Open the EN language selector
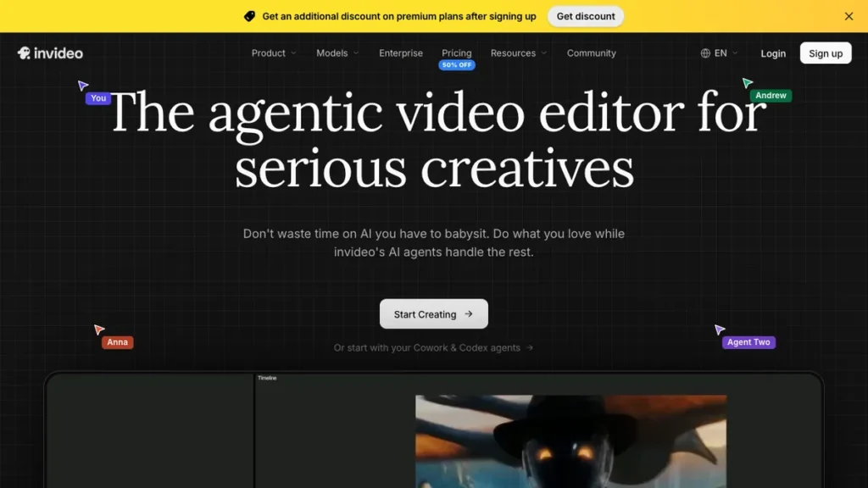 (x=720, y=53)
